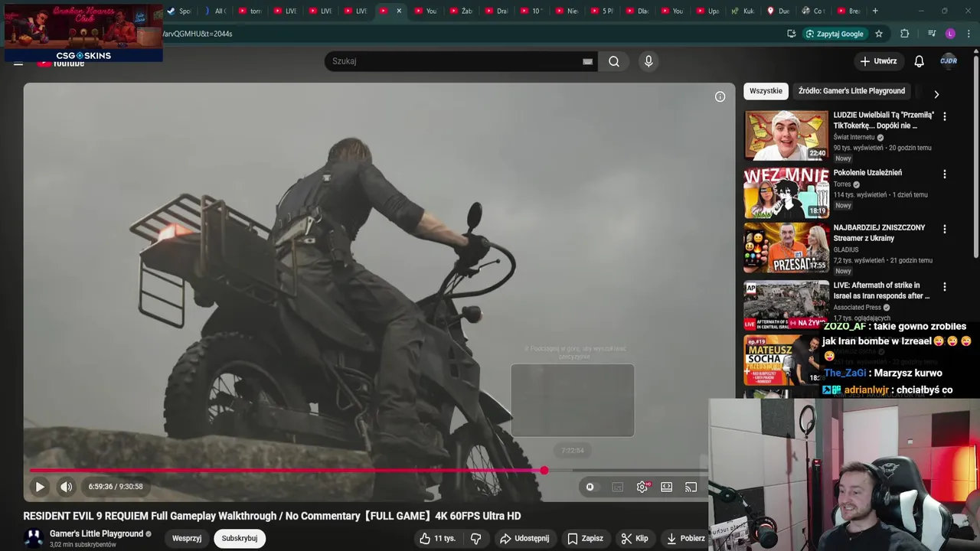Close the active browser tab
Image resolution: width=980 pixels, height=551 pixels.
(398, 11)
